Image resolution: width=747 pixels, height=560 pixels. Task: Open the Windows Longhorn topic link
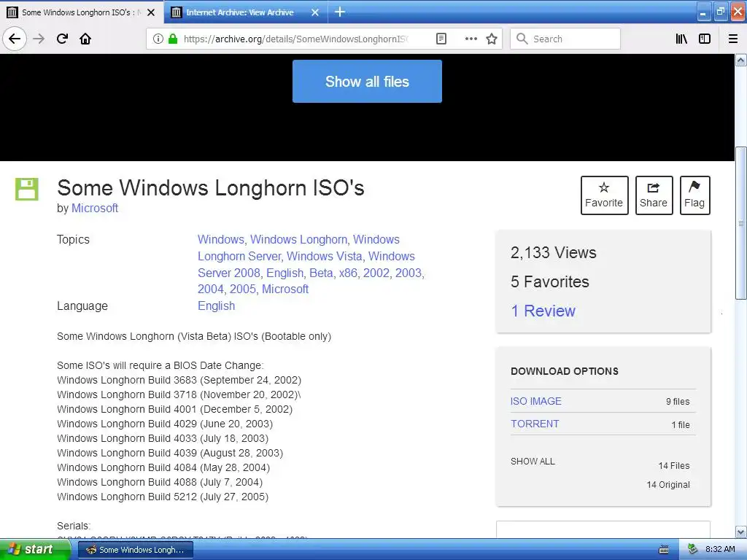click(298, 239)
